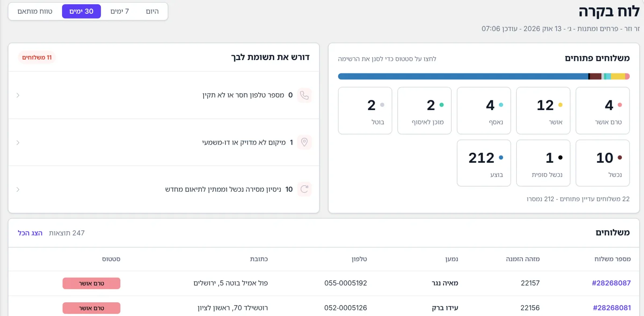The image size is (644, 316).
Task: Filter by אושר status card showing 12
Action: 543,110
